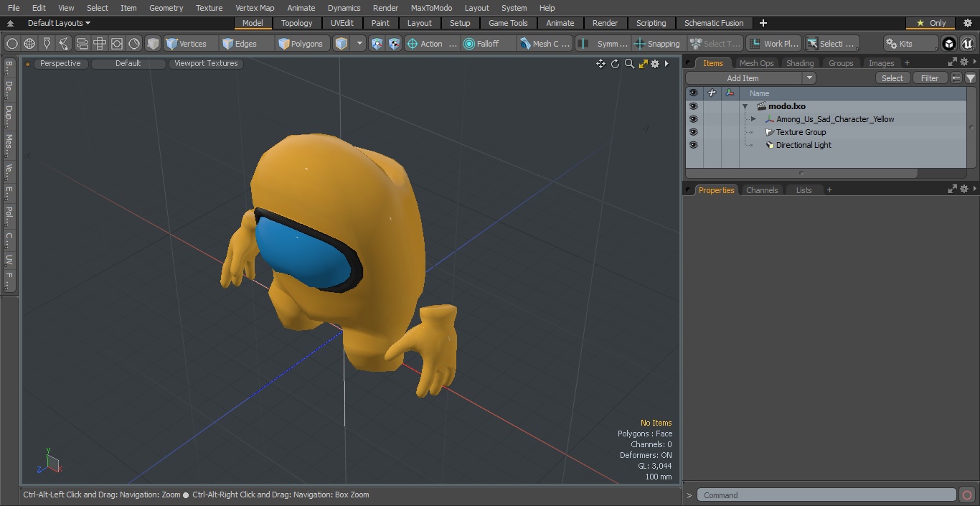Add a new layout tab with plus
Screen dimensions: 980x506
763,23
